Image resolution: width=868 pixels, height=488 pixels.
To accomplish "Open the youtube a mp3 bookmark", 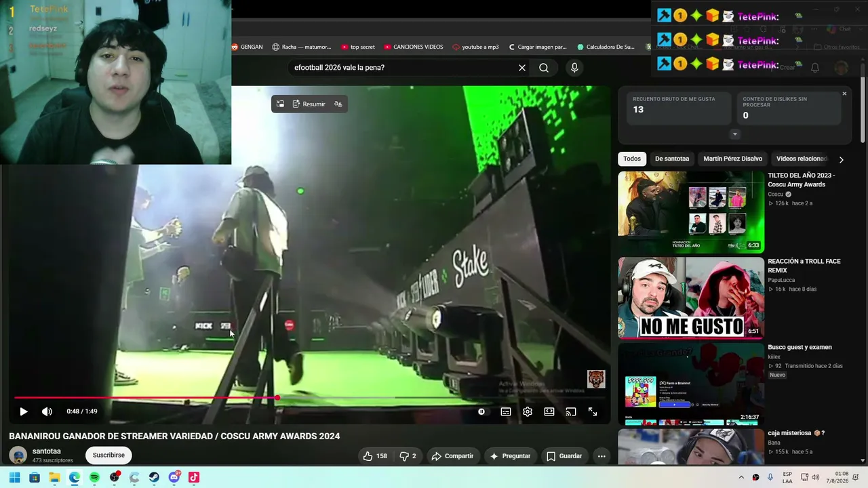I will pyautogui.click(x=475, y=47).
